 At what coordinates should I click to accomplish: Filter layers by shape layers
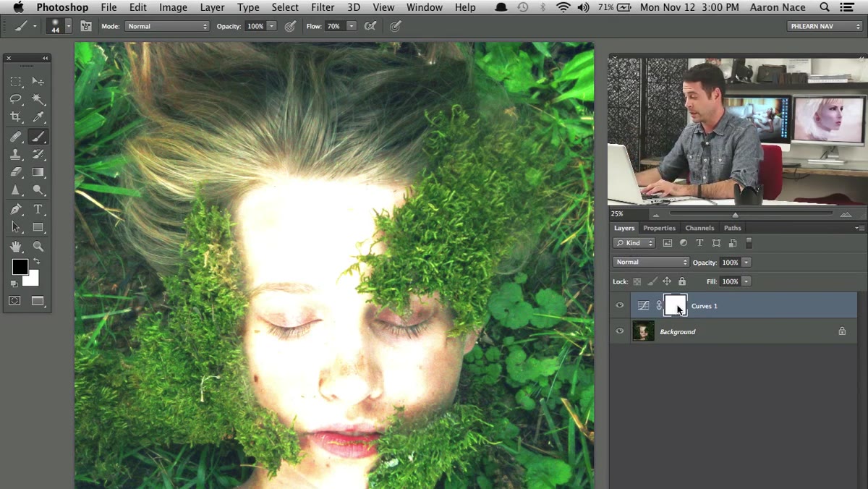click(x=716, y=243)
